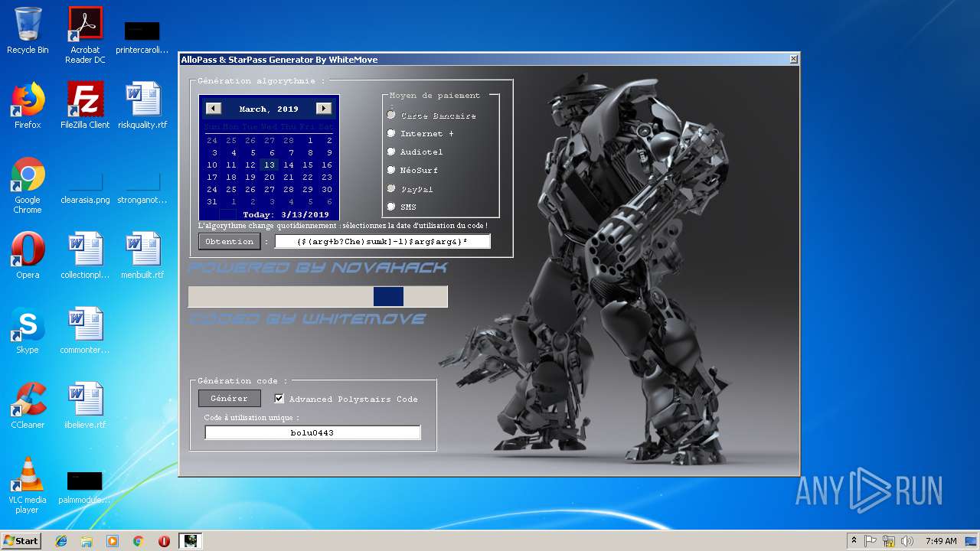Open Opera from the taskbar
Screen dimensions: 980x551
pos(164,541)
